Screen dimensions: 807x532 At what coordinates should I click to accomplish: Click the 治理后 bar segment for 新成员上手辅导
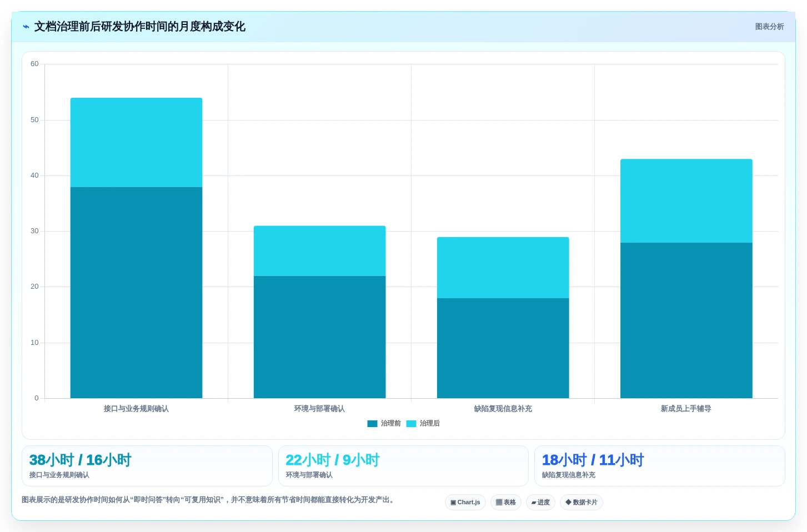pos(686,201)
